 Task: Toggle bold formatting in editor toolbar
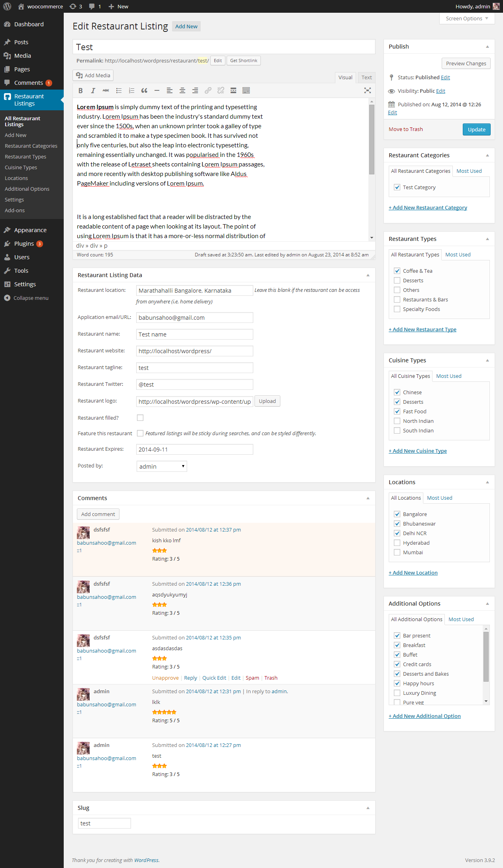pyautogui.click(x=80, y=90)
